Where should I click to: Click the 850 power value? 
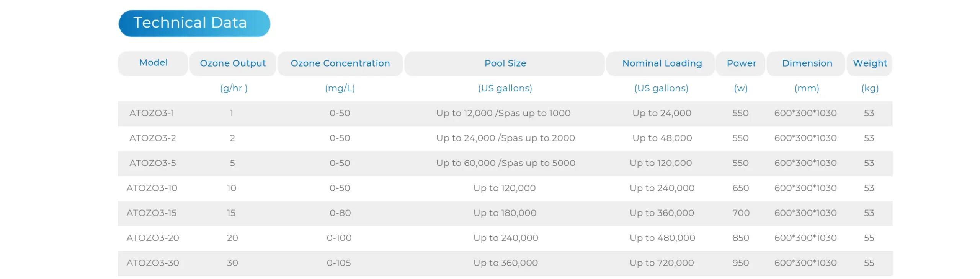click(x=740, y=238)
